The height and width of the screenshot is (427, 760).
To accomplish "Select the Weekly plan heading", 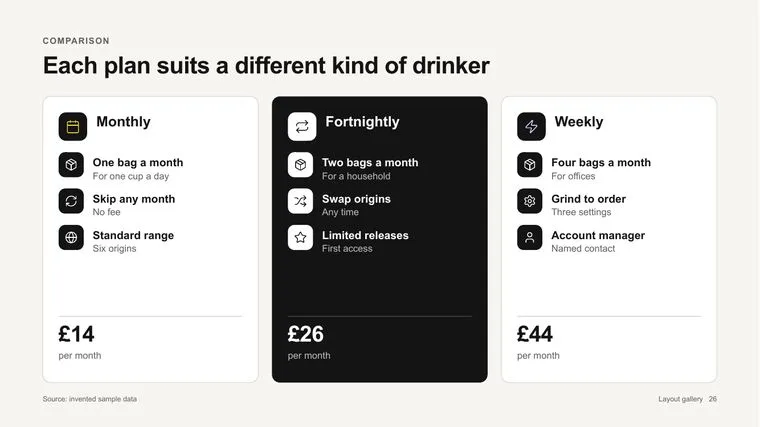I will [579, 122].
